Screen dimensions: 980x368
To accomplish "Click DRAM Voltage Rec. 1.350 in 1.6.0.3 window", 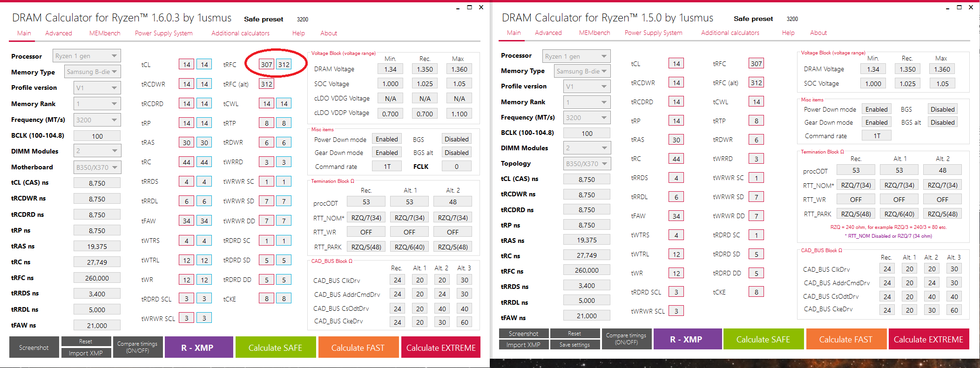I will pos(425,69).
